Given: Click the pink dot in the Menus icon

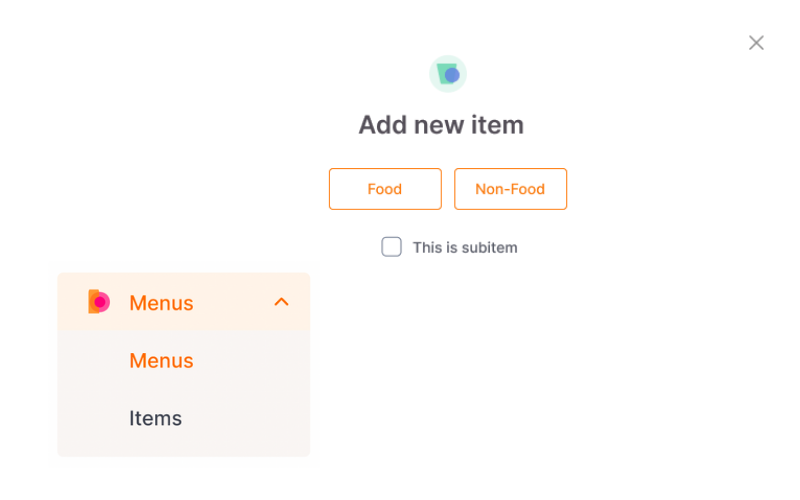Looking at the screenshot, I should [100, 302].
